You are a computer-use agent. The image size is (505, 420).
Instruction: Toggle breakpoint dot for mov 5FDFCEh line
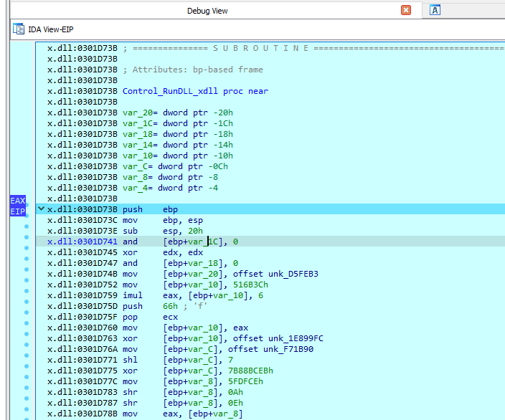[x=27, y=388]
